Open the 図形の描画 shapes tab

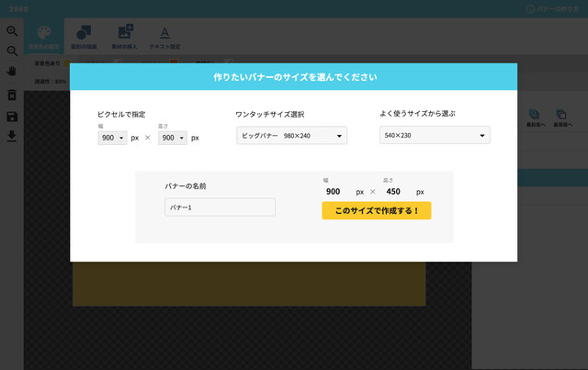pos(84,37)
